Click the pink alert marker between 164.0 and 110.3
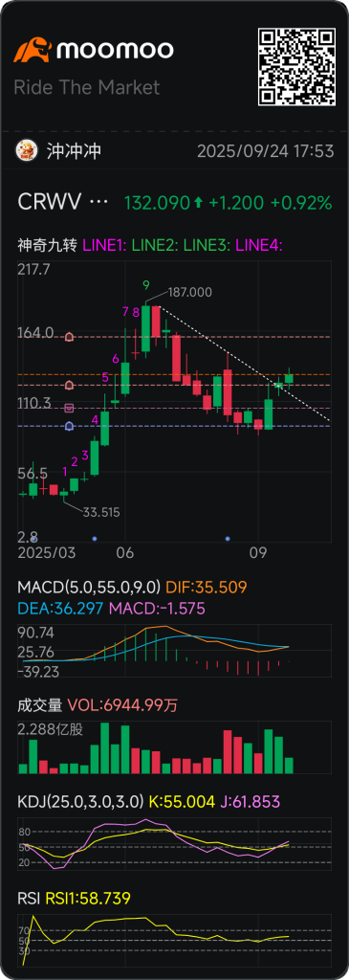 pos(69,385)
